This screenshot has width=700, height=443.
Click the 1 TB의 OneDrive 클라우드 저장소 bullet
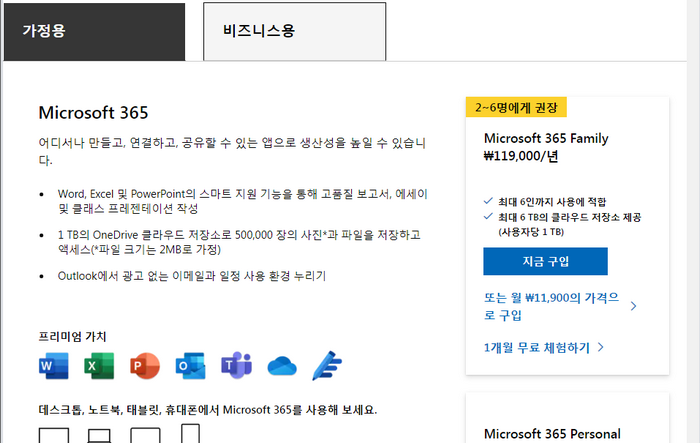tap(239, 242)
